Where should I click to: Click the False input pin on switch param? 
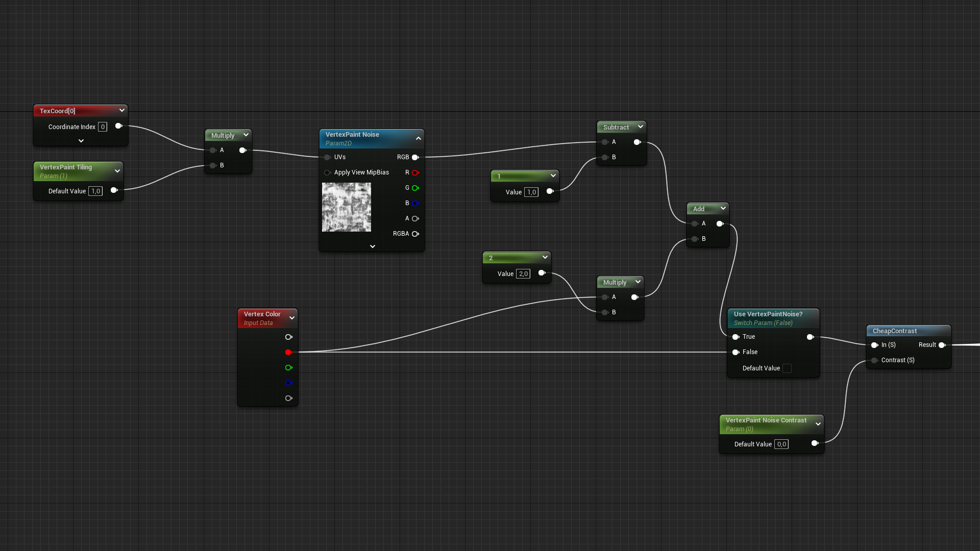(736, 353)
